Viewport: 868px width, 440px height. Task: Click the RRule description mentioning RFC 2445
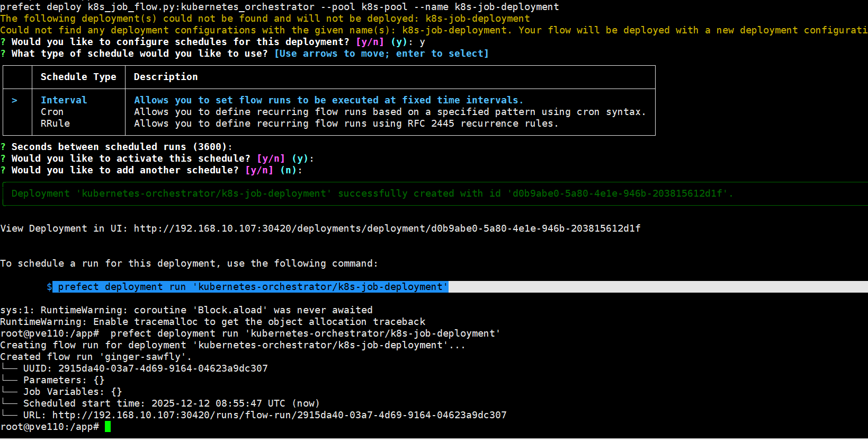tap(346, 124)
